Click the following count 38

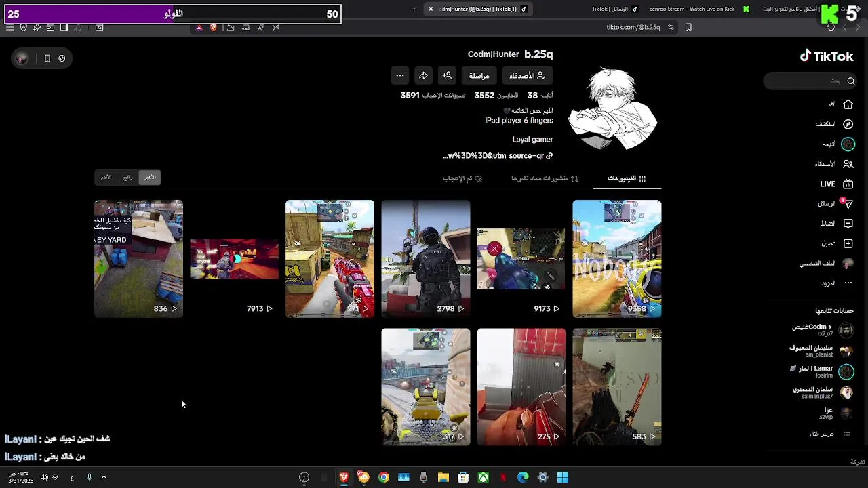click(x=532, y=96)
